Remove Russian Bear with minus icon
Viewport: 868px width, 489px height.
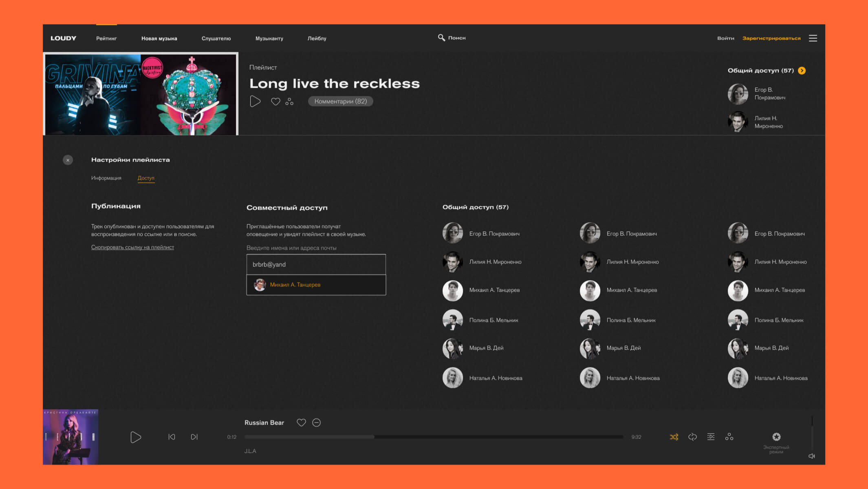pos(317,423)
